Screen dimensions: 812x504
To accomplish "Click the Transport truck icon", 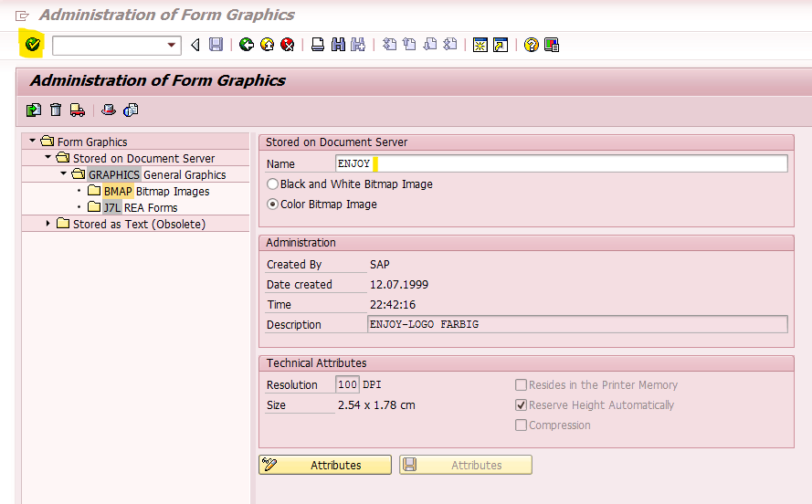I will (77, 110).
